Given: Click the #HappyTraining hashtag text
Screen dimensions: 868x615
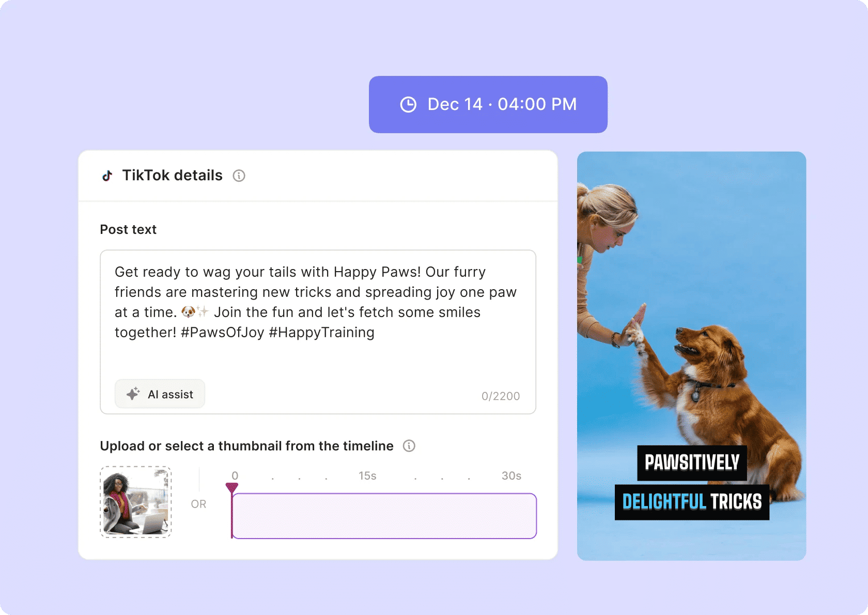Looking at the screenshot, I should pyautogui.click(x=321, y=332).
